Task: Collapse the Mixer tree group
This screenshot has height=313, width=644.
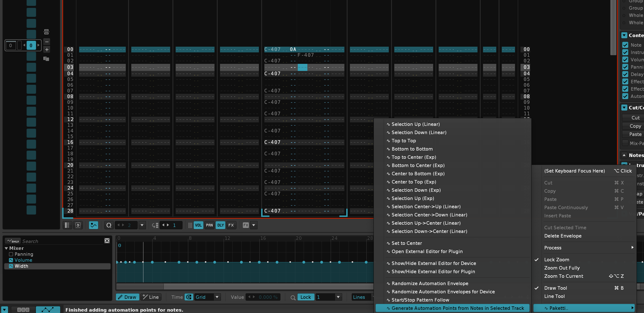Action: [6, 248]
